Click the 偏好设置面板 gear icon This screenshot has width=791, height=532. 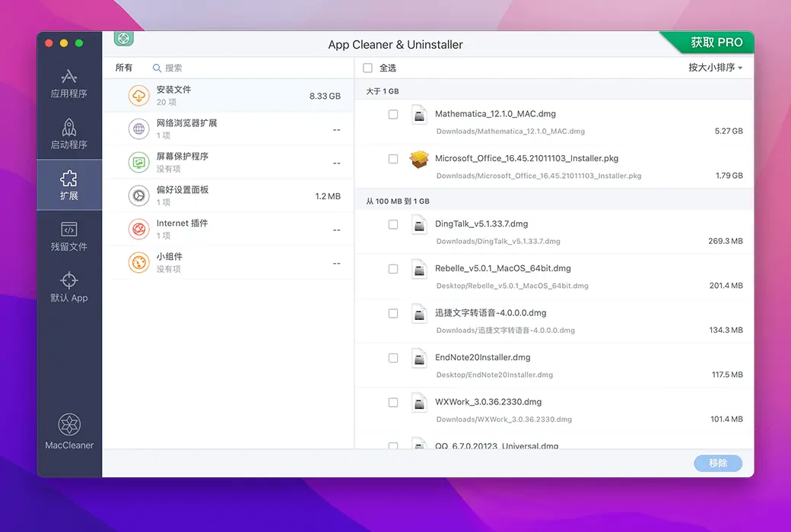(138, 195)
